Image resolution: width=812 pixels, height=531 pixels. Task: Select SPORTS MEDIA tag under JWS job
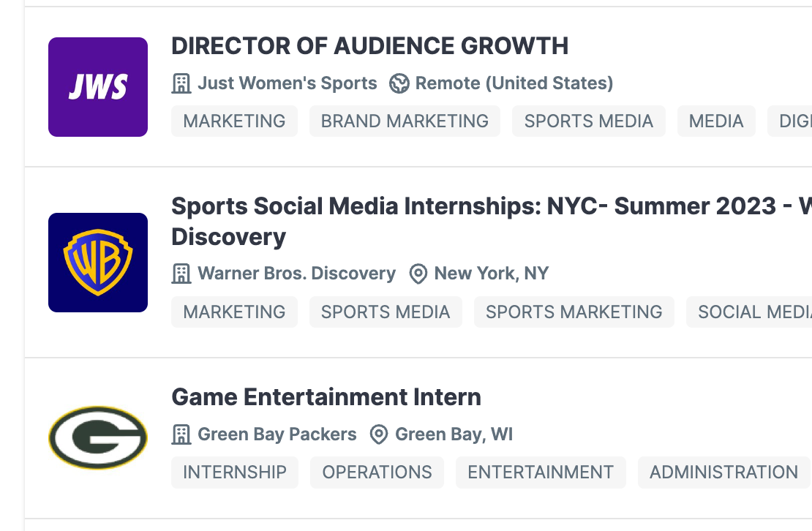pos(588,121)
